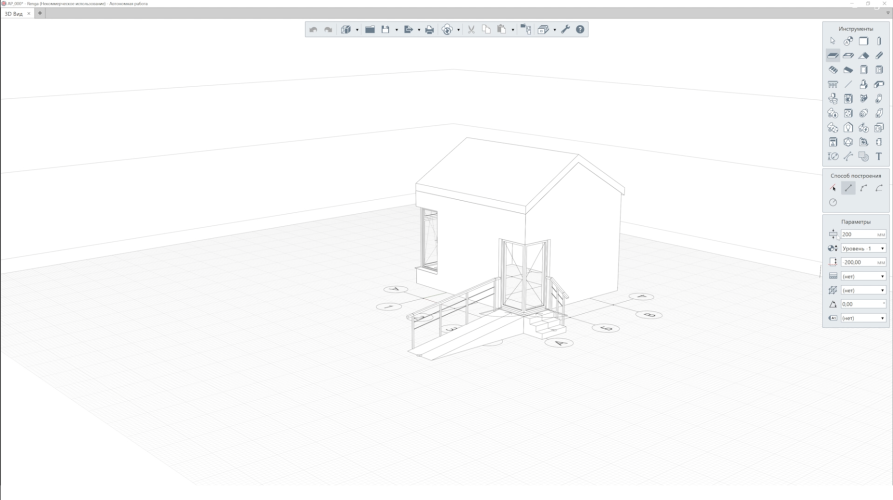
Task: Click the Help question mark icon
Action: 581,30
